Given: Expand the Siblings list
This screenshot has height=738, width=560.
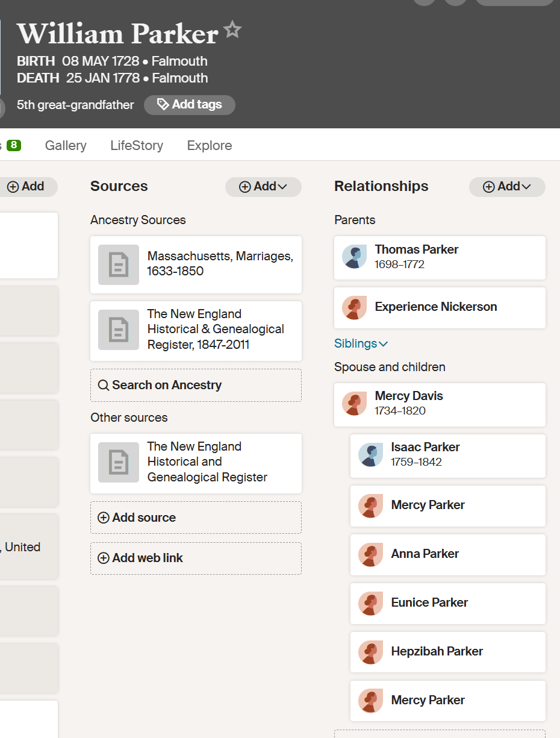Looking at the screenshot, I should click(x=361, y=344).
